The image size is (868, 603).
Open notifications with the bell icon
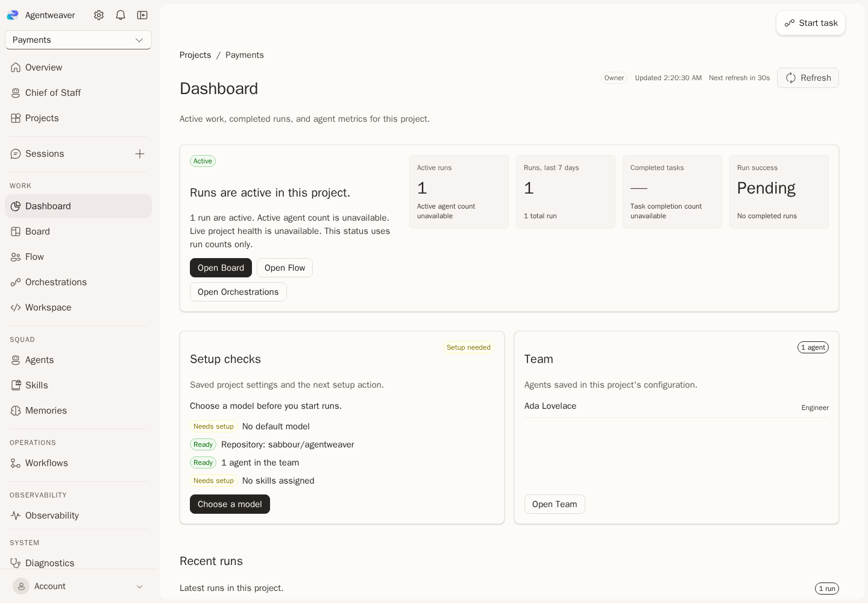tap(121, 15)
